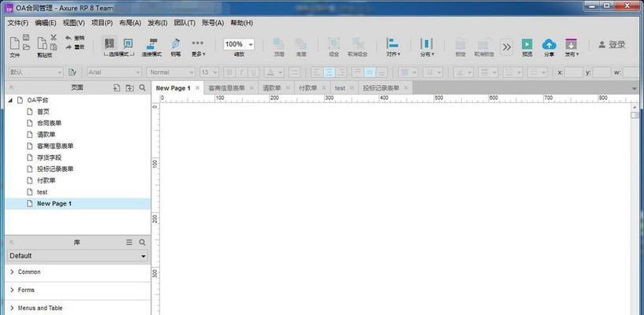Viewport: 644px width, 315px height.
Task: Toggle Italic text formatting
Action: point(241,72)
